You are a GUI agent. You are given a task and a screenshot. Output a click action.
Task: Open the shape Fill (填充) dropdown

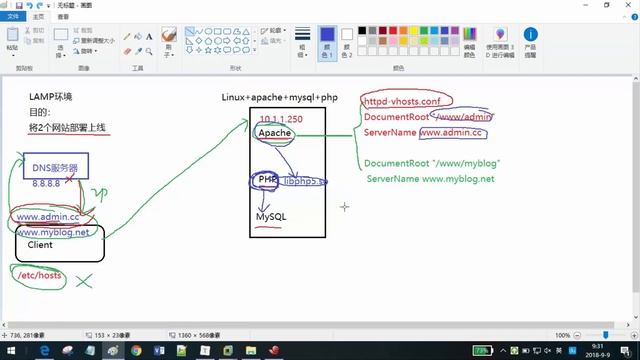click(x=272, y=41)
